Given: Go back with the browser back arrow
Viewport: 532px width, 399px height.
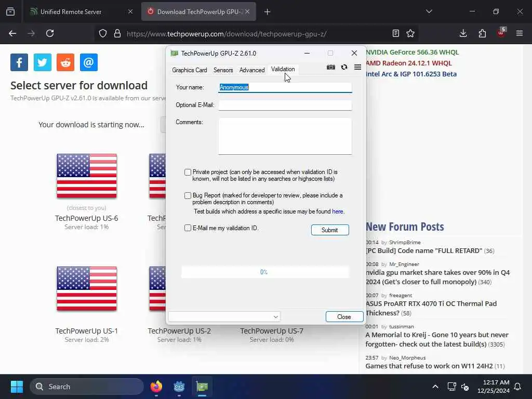Looking at the screenshot, I should coord(12,33).
